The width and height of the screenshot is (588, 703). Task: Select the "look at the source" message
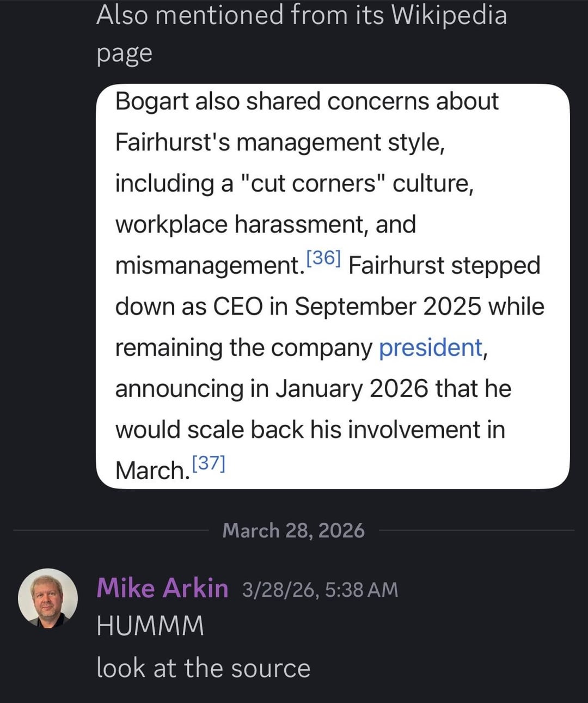coord(203,668)
